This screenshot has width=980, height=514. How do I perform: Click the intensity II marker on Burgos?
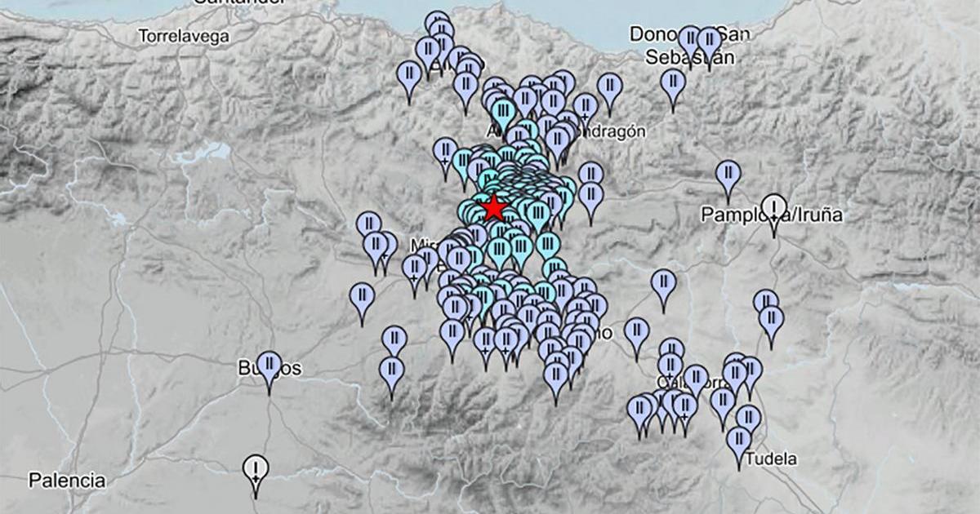pyautogui.click(x=269, y=366)
